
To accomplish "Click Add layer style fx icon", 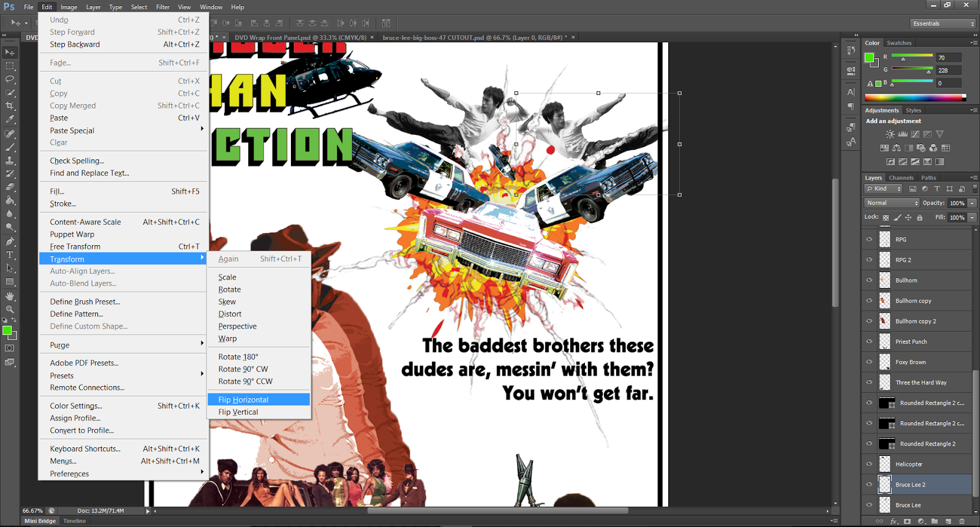I will click(x=894, y=521).
